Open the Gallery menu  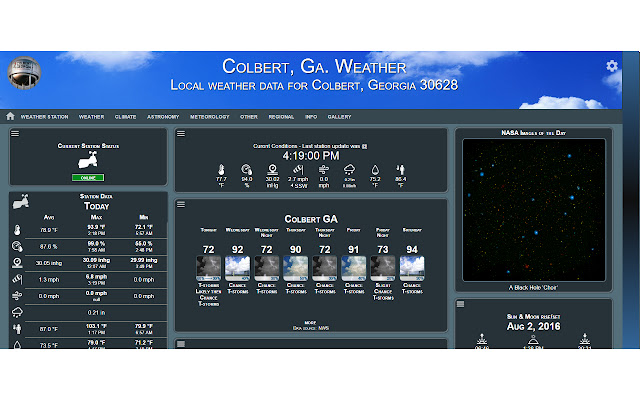point(339,117)
